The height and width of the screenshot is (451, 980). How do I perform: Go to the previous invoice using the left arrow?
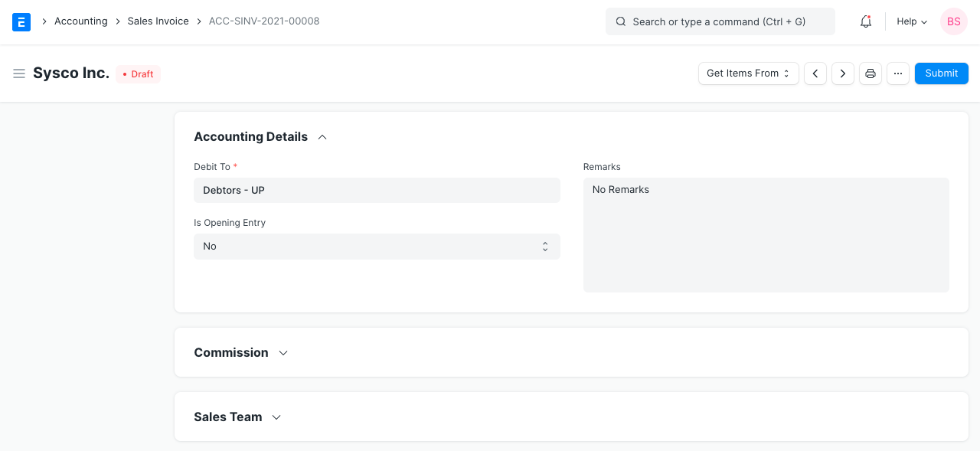coord(815,74)
